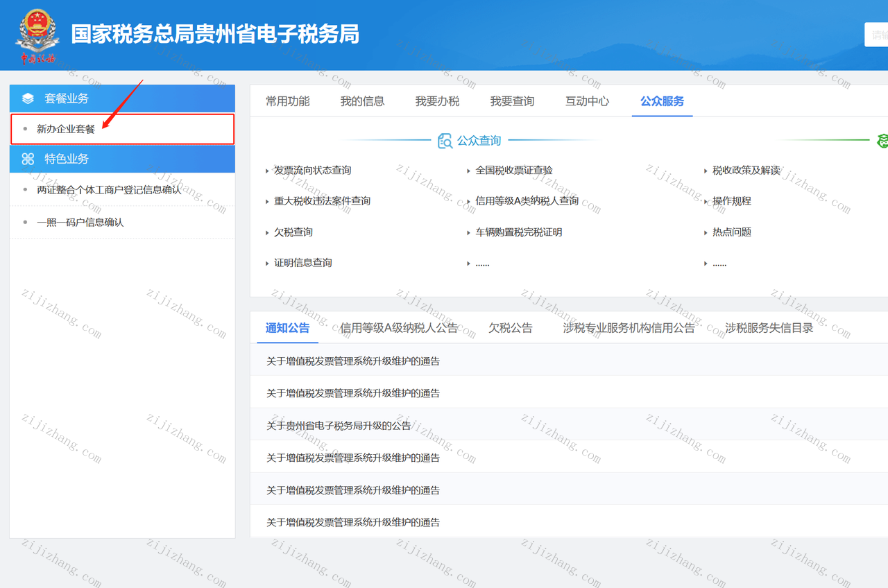Open 热点问题 link
The width and height of the screenshot is (888, 588).
pyautogui.click(x=732, y=232)
